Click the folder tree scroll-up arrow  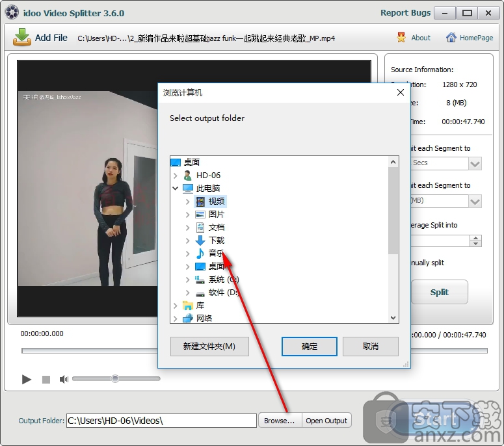(393, 162)
